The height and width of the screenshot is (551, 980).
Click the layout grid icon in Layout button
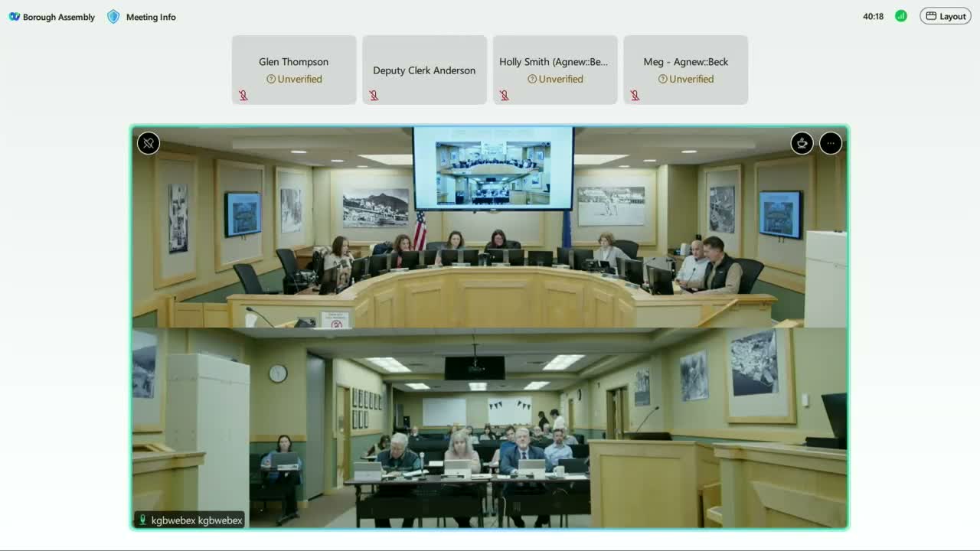930,15
